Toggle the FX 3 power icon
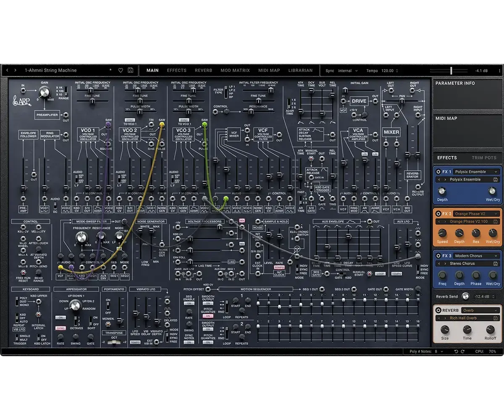504x420 pixels. point(438,256)
